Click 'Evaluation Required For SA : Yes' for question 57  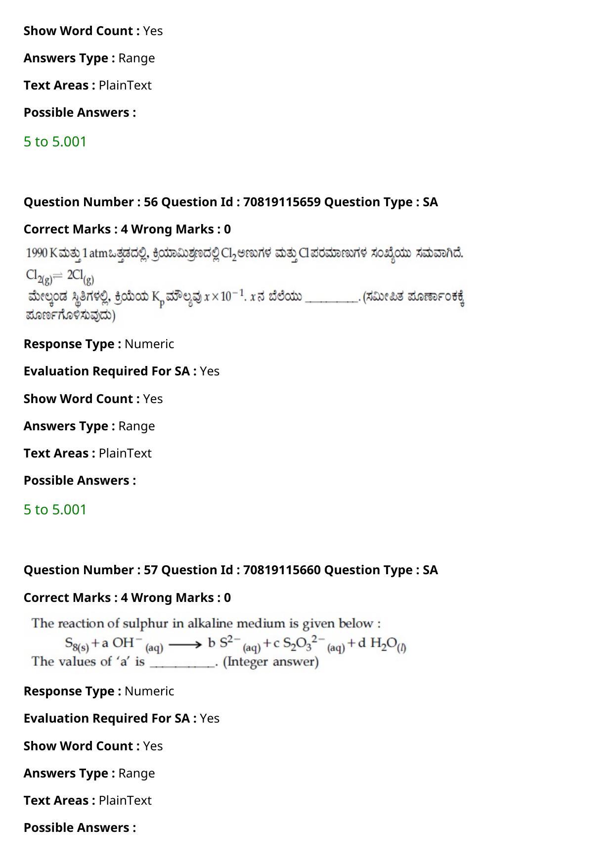122,718
